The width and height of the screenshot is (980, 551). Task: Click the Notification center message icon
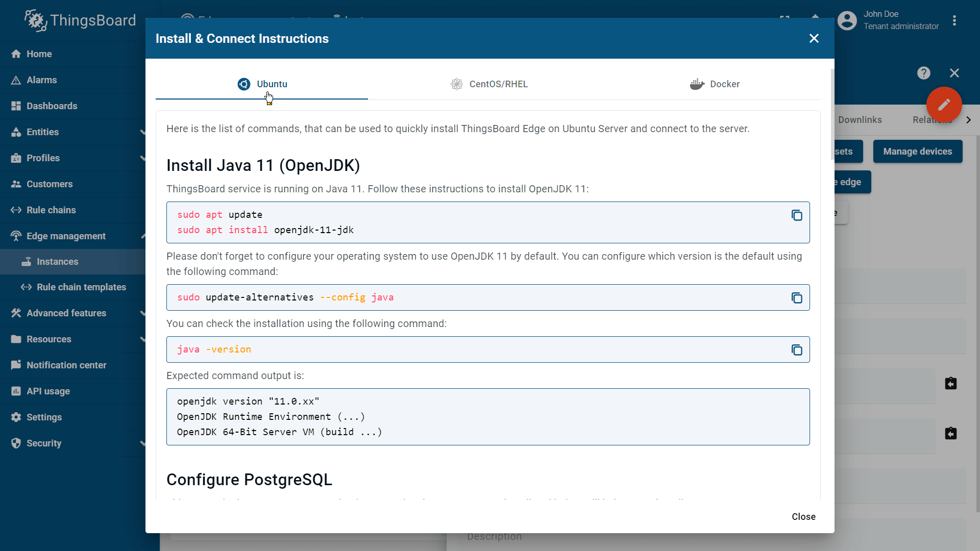click(16, 365)
